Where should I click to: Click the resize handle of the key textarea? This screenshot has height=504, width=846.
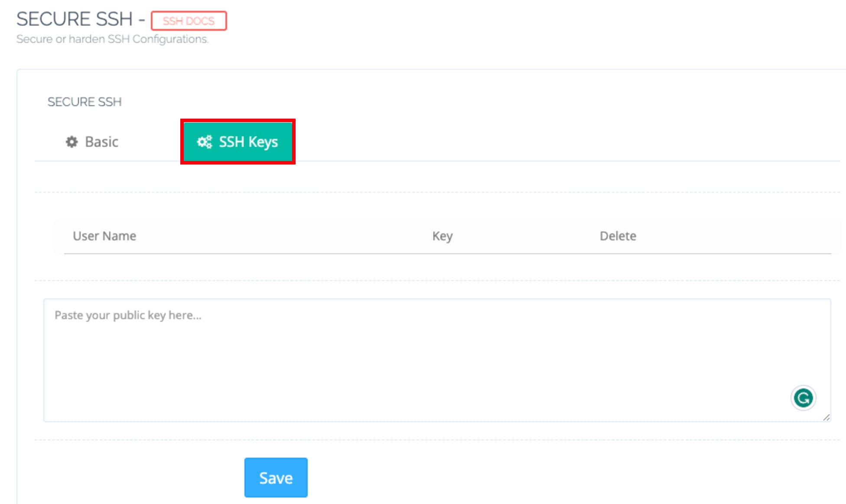[x=826, y=417]
